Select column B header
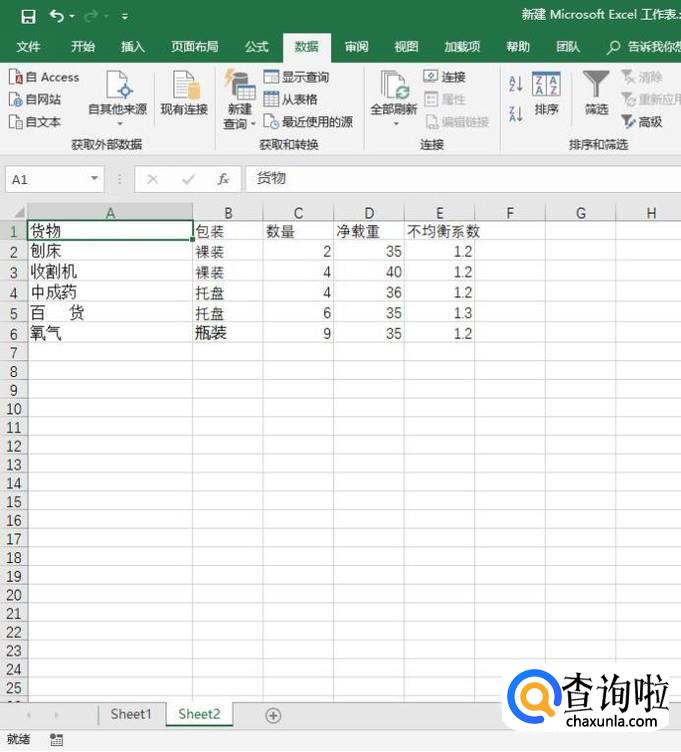The height and width of the screenshot is (752, 681). tap(228, 212)
